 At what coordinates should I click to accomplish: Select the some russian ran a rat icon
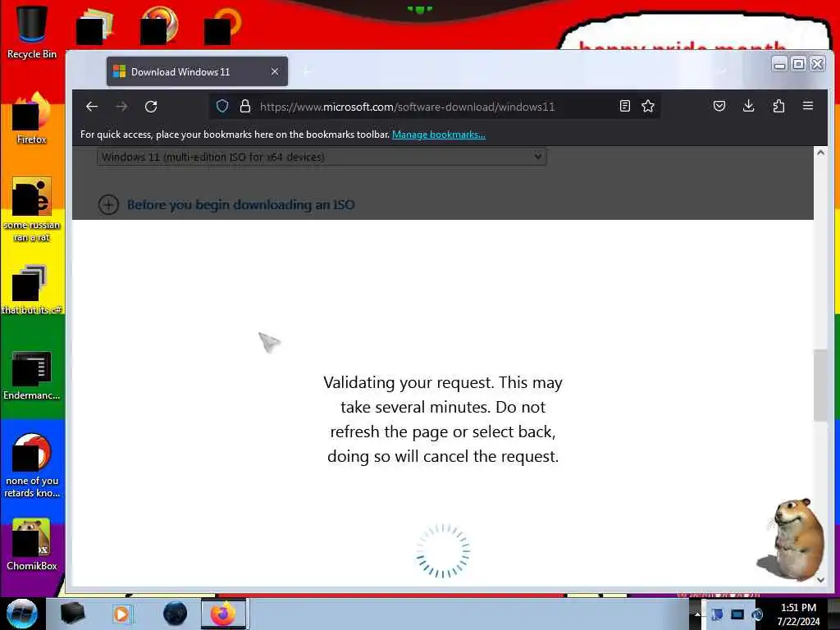[x=32, y=209]
